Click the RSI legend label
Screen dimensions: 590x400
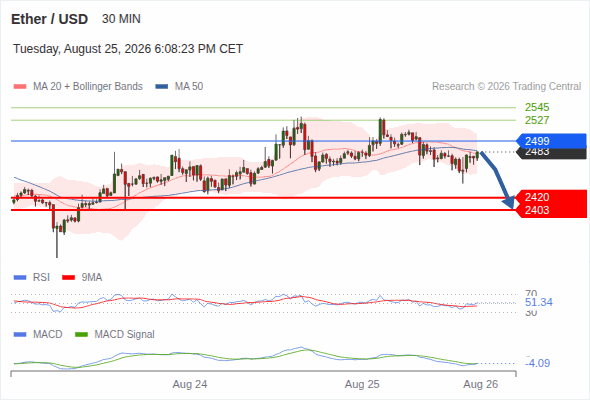pos(41,278)
